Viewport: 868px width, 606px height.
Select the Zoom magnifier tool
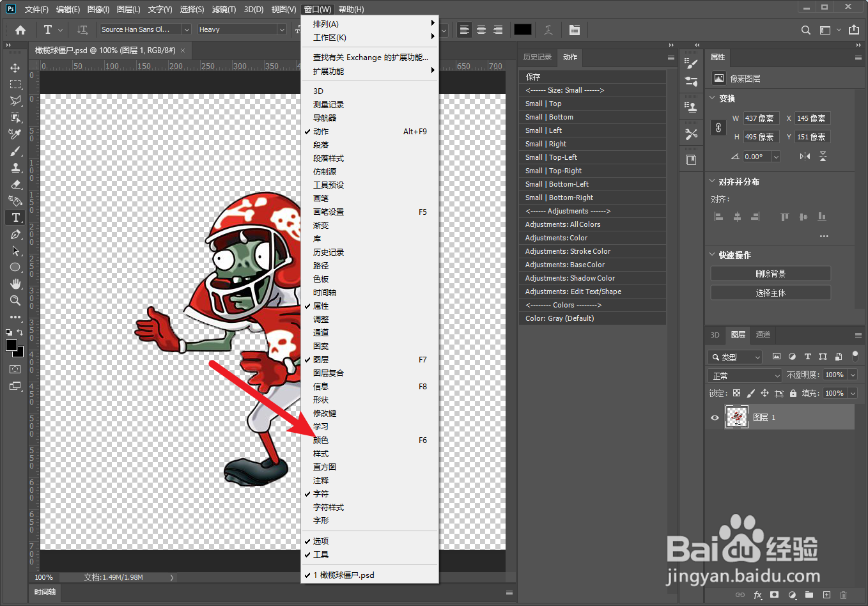pos(15,300)
